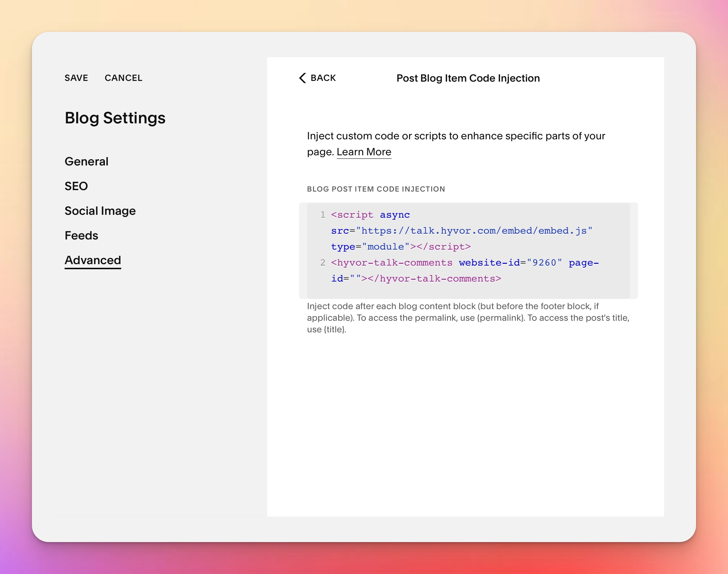Click the back chevron arrow icon
The image size is (728, 574).
[303, 78]
